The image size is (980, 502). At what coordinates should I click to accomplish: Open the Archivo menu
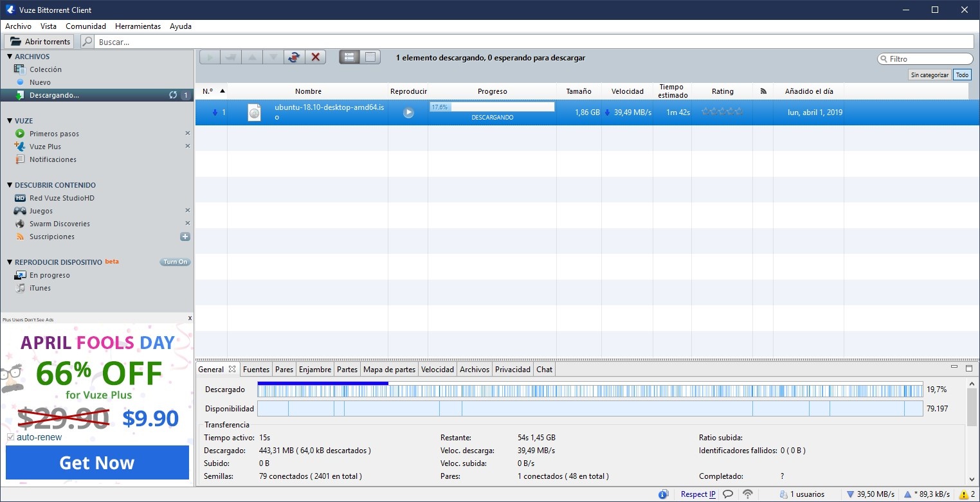click(18, 26)
